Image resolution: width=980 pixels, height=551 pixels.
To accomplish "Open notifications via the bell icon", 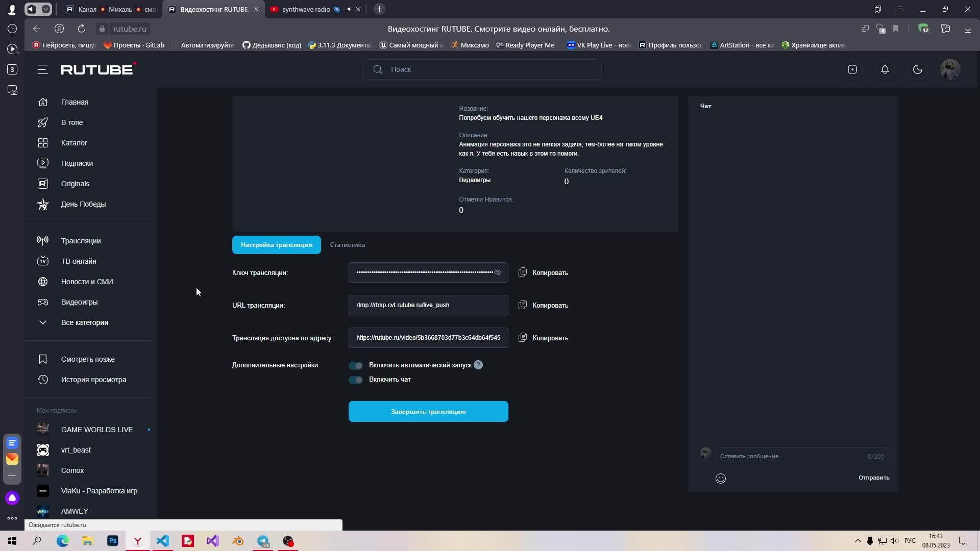I will tap(885, 69).
